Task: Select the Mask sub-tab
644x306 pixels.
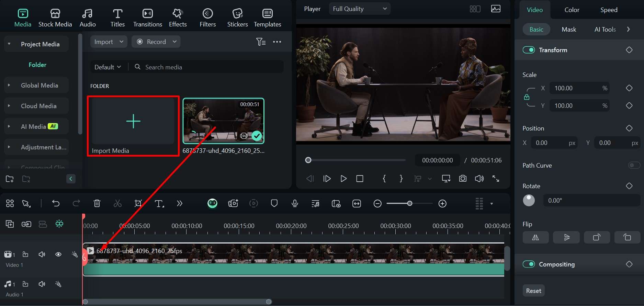Action: [x=569, y=29]
